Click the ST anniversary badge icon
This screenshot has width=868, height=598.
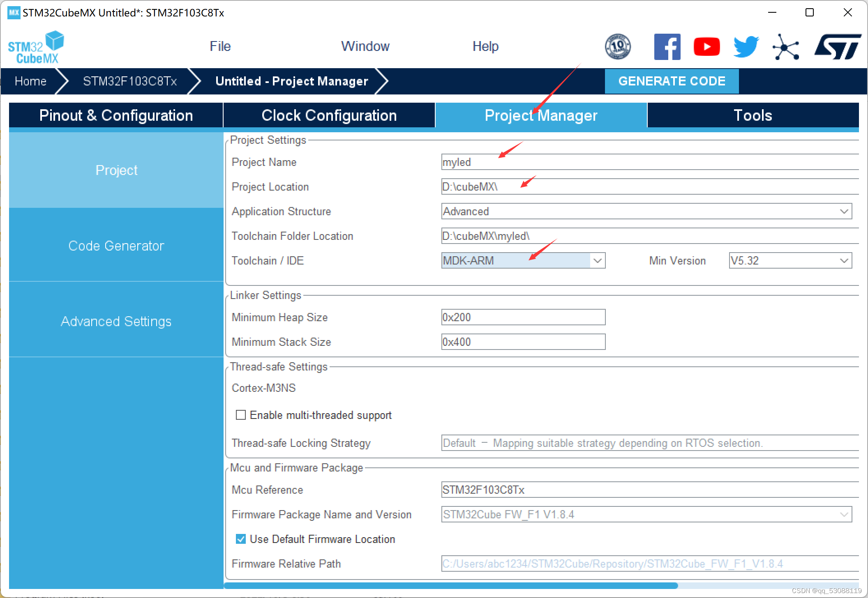(617, 47)
